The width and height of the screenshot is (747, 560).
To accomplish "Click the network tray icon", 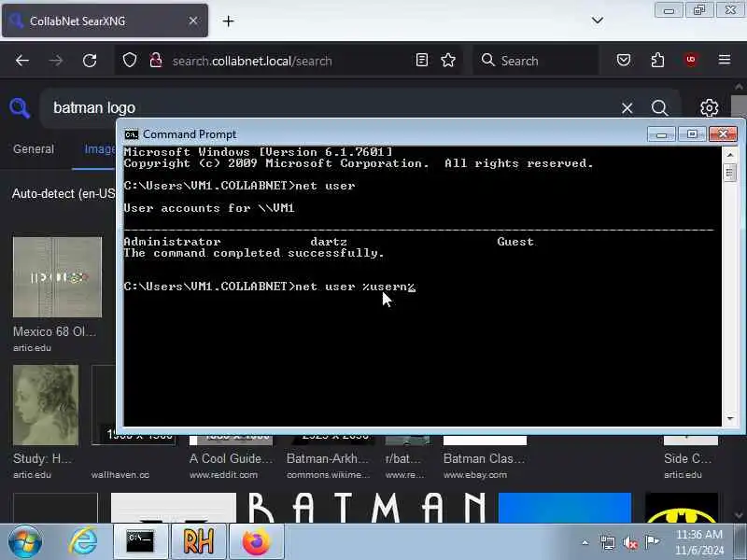I will click(x=608, y=542).
